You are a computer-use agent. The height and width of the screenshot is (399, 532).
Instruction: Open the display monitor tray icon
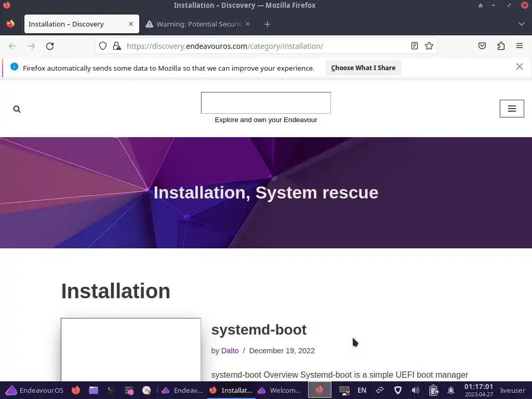pos(344,390)
